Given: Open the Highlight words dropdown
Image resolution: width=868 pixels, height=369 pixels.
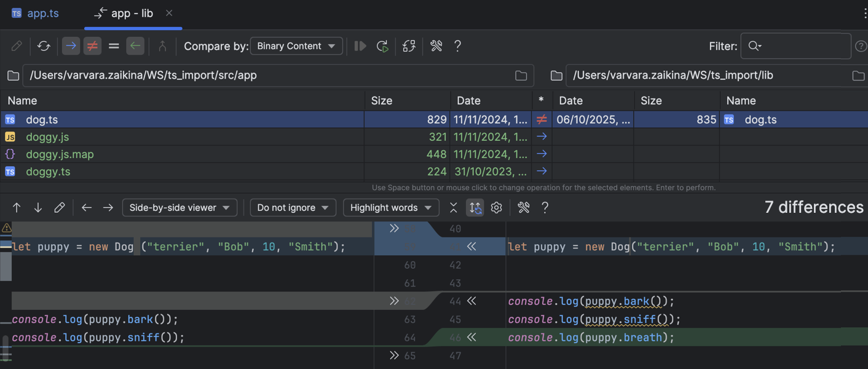Looking at the screenshot, I should pyautogui.click(x=391, y=207).
